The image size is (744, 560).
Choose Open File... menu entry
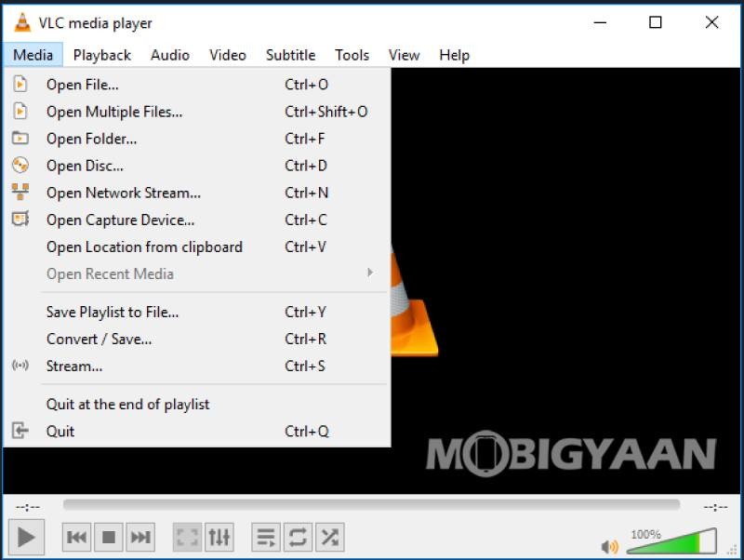tap(197, 85)
